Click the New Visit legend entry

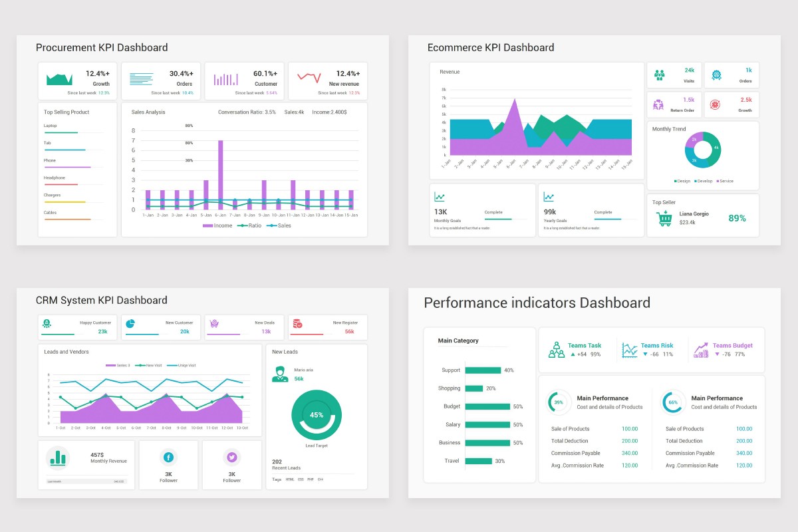147,365
